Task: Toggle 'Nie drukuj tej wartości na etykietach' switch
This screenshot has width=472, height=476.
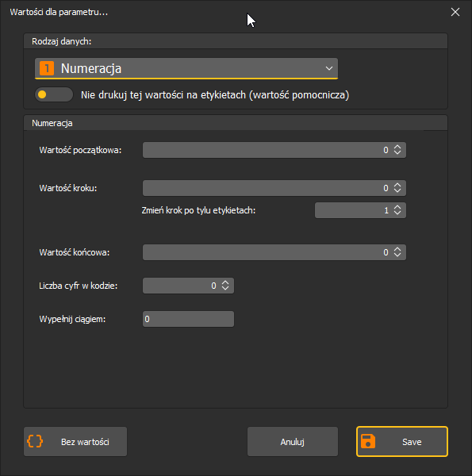Action: (54, 94)
